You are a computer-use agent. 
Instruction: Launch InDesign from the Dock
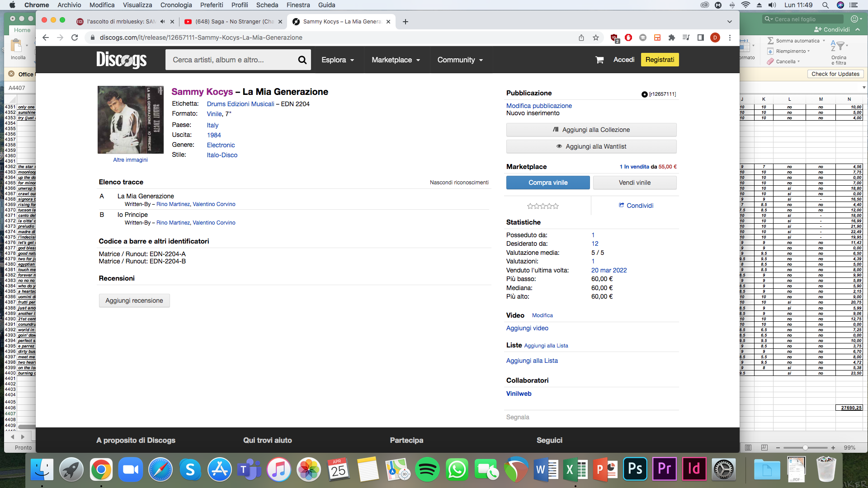[694, 469]
